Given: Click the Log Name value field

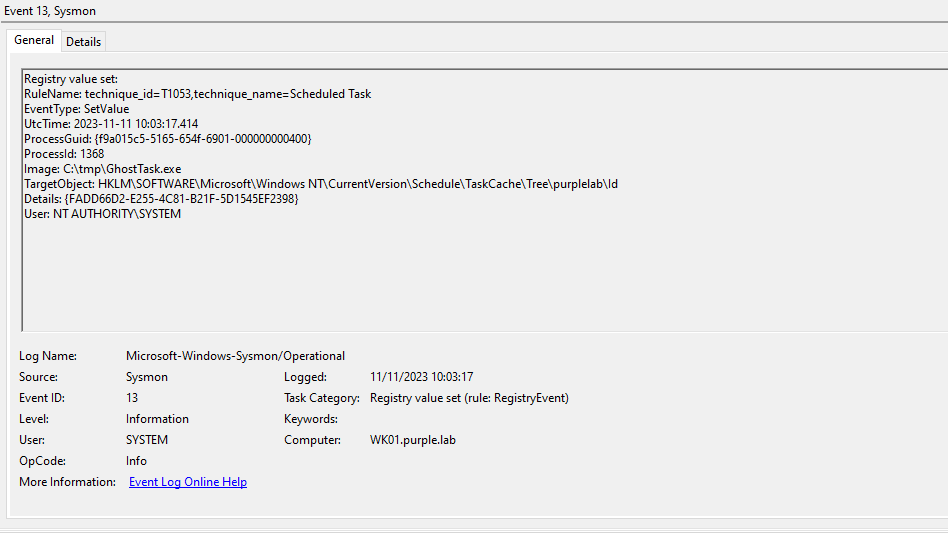Looking at the screenshot, I should tap(235, 356).
